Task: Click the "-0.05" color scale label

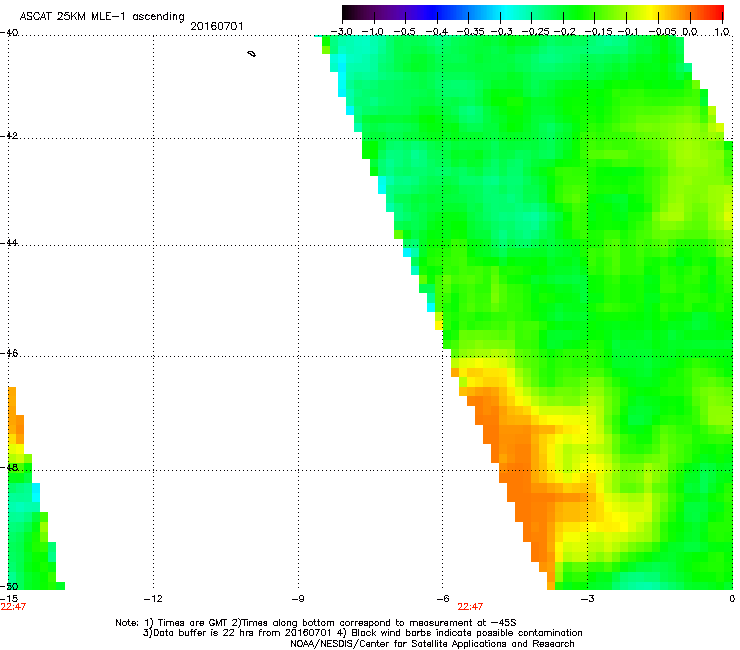Action: tap(663, 32)
